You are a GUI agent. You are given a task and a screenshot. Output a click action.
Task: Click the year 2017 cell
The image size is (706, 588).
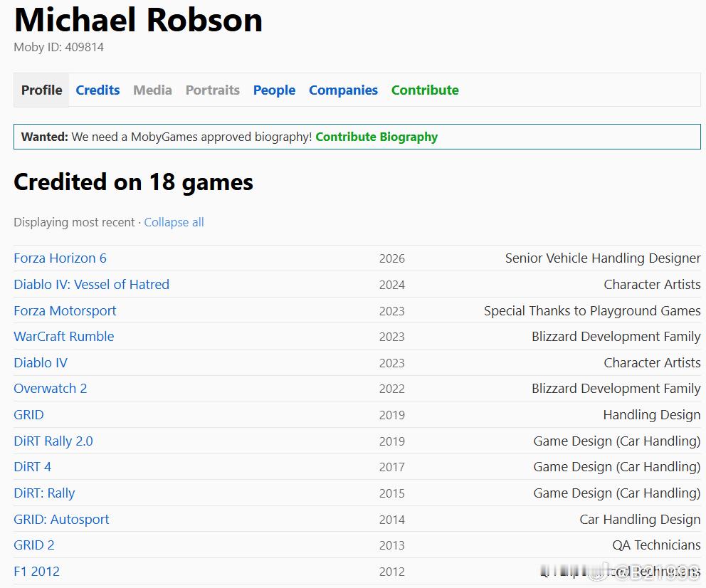tap(391, 467)
